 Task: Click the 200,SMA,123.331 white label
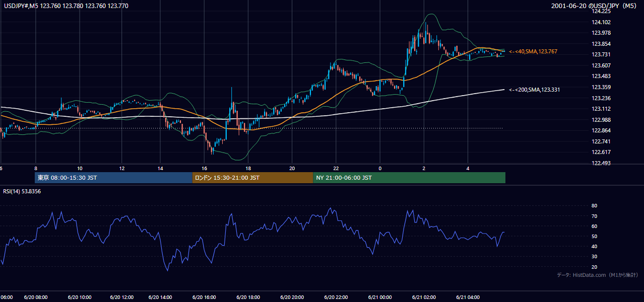click(534, 90)
